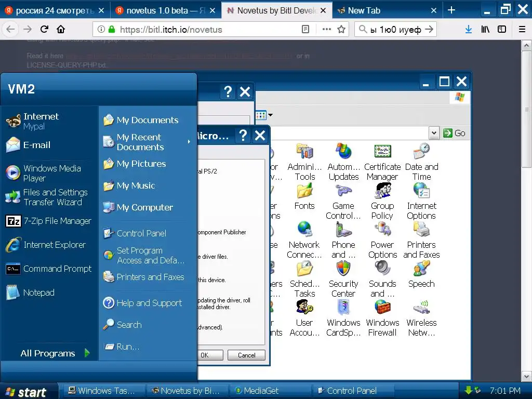Open browser hamburger menu
The height and width of the screenshot is (399, 532).
tap(522, 29)
